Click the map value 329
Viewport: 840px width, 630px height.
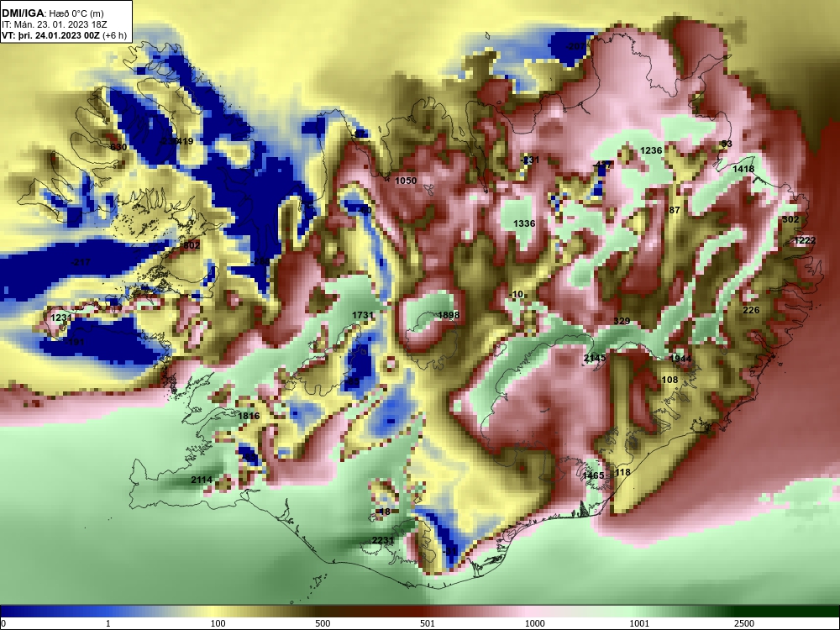point(622,321)
